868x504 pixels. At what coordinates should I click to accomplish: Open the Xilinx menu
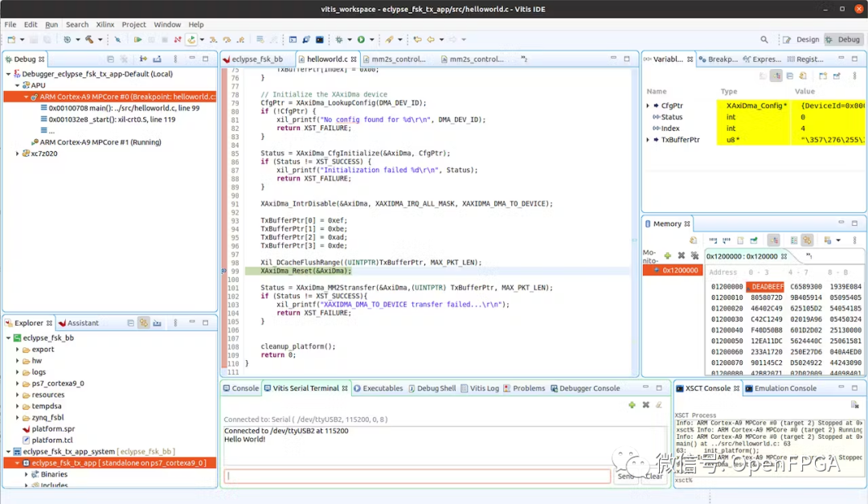[104, 25]
